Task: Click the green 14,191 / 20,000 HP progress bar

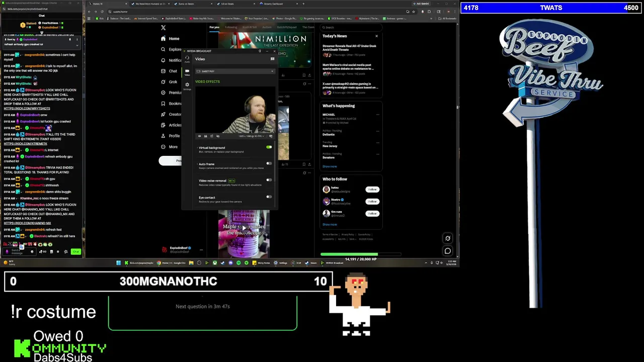Action: (361, 254)
